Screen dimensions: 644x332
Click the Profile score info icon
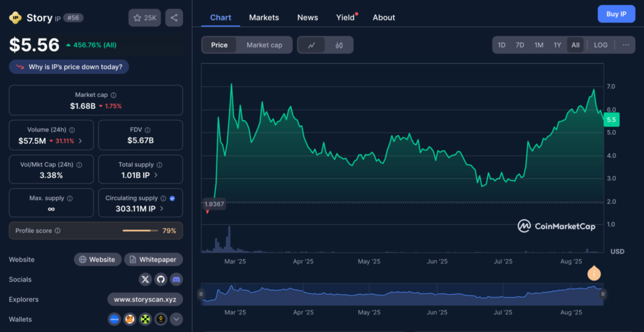57,231
